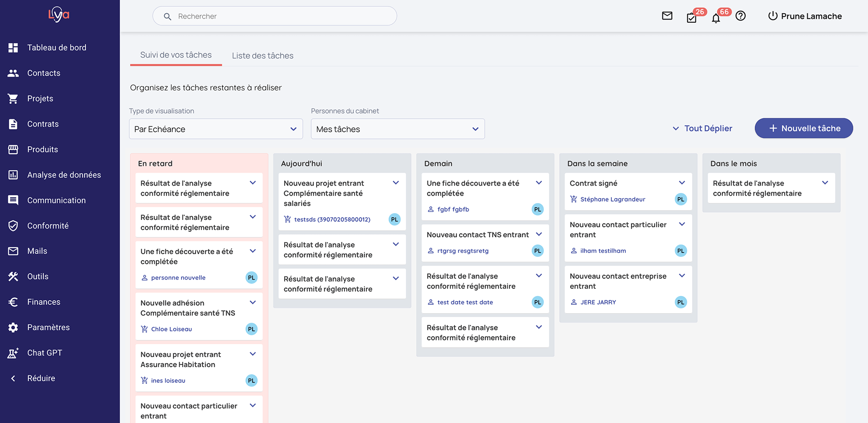Click PL avatar on Contrat signé card
Viewport: 868px width, 423px height.
click(x=681, y=199)
